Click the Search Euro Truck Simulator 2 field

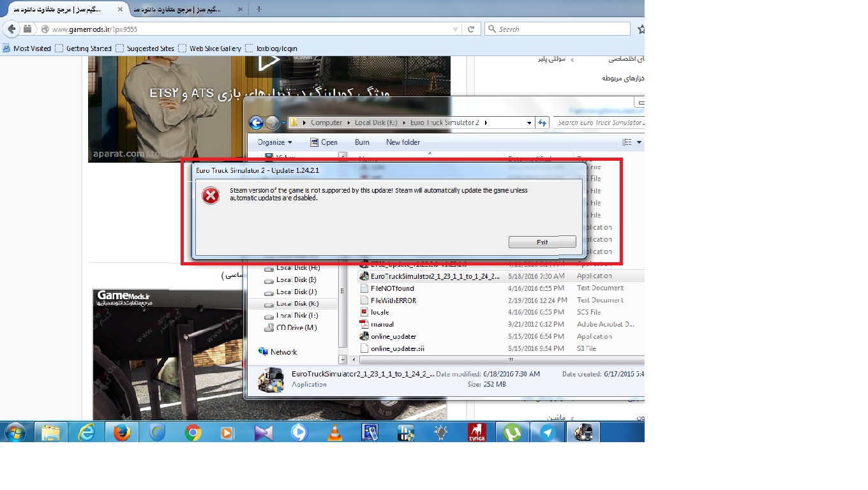[599, 122]
